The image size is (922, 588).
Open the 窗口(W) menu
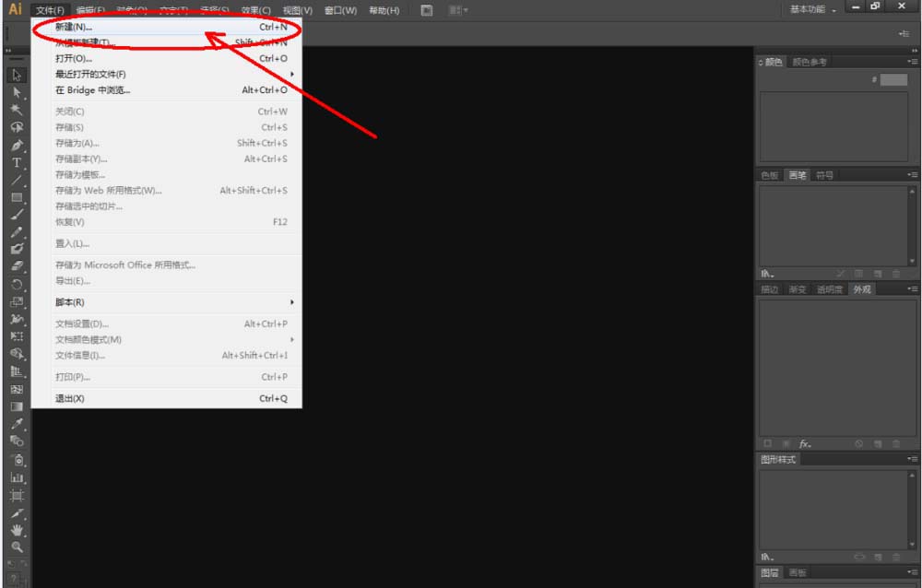point(340,10)
